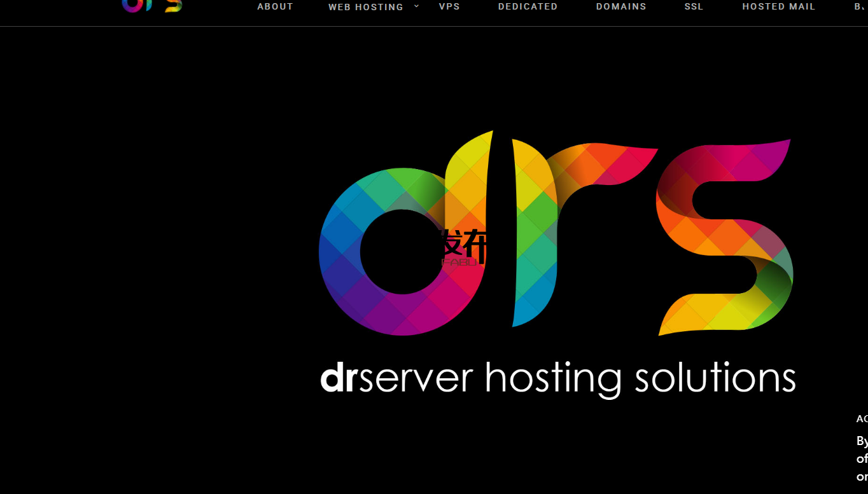Go to the VPS section
The width and height of the screenshot is (868, 494).
point(449,7)
